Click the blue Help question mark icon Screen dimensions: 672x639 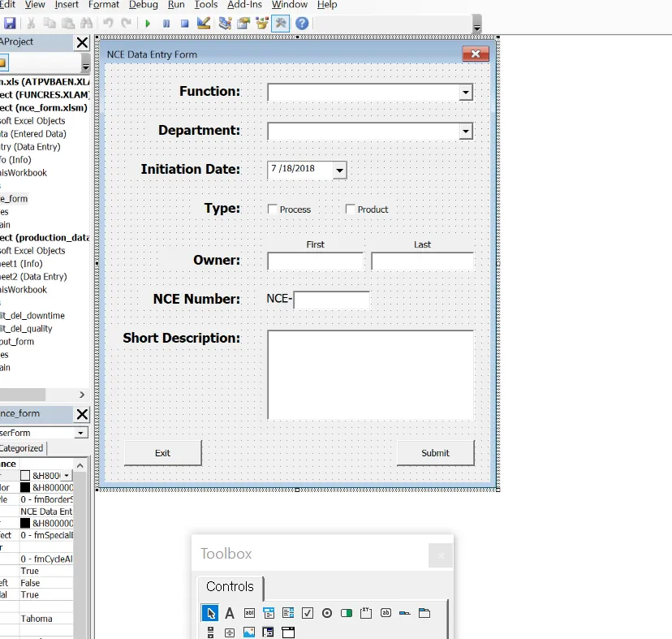pyautogui.click(x=302, y=24)
